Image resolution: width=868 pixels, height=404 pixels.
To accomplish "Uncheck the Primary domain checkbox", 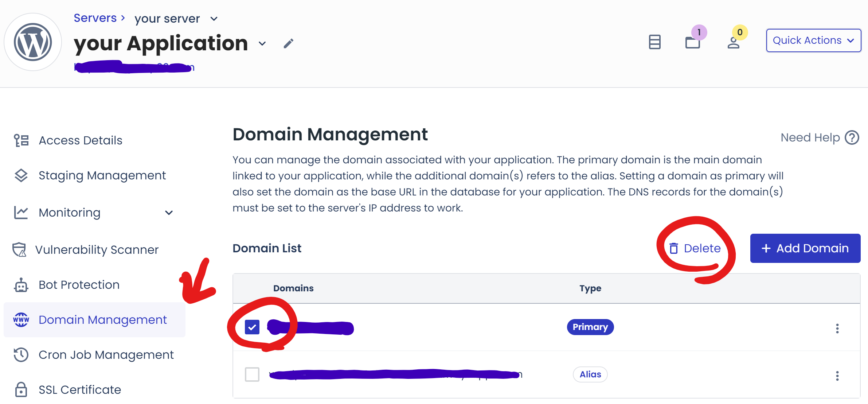I will 252,327.
